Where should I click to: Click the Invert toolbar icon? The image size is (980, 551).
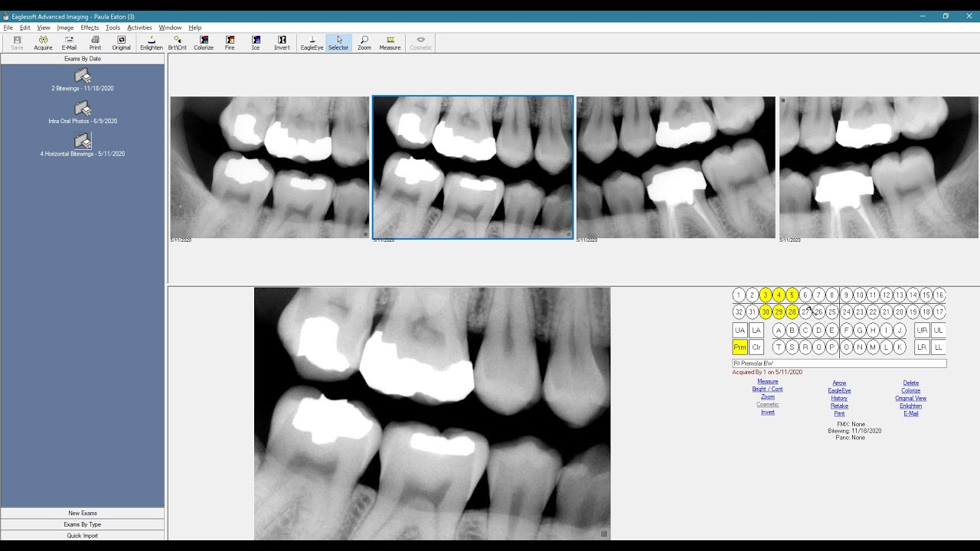tap(282, 43)
